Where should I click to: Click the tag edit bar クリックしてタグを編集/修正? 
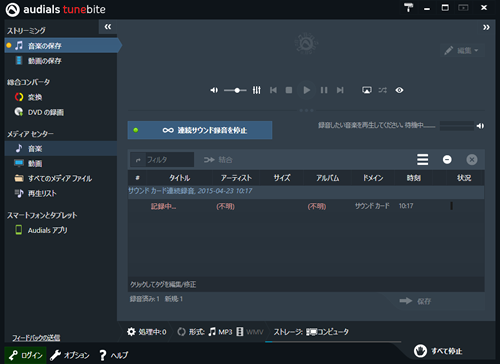(x=306, y=284)
